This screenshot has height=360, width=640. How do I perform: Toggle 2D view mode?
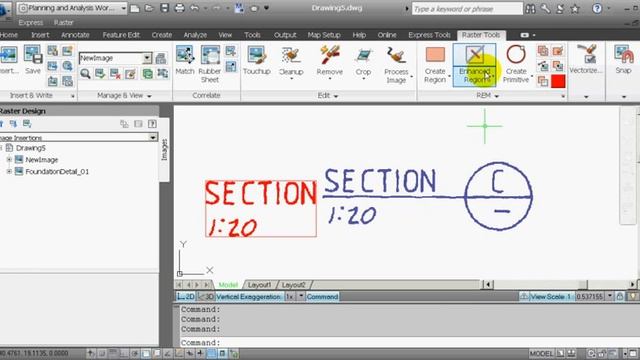186,297
